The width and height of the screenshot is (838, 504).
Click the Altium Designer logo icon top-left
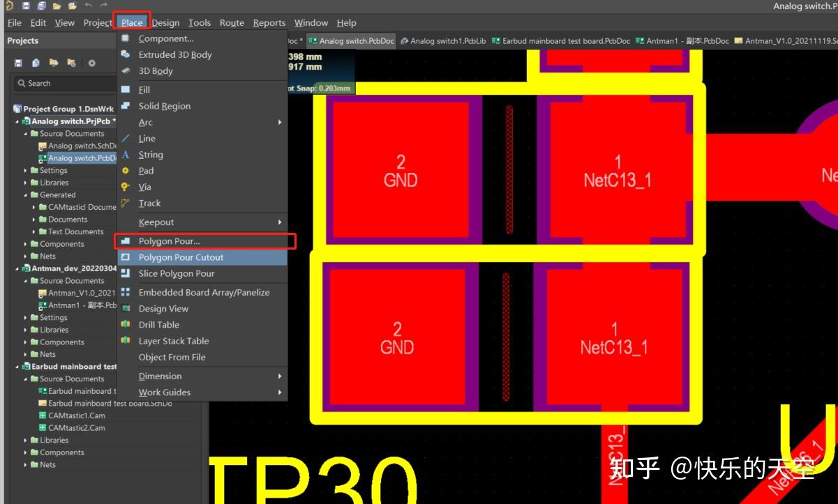10,6
